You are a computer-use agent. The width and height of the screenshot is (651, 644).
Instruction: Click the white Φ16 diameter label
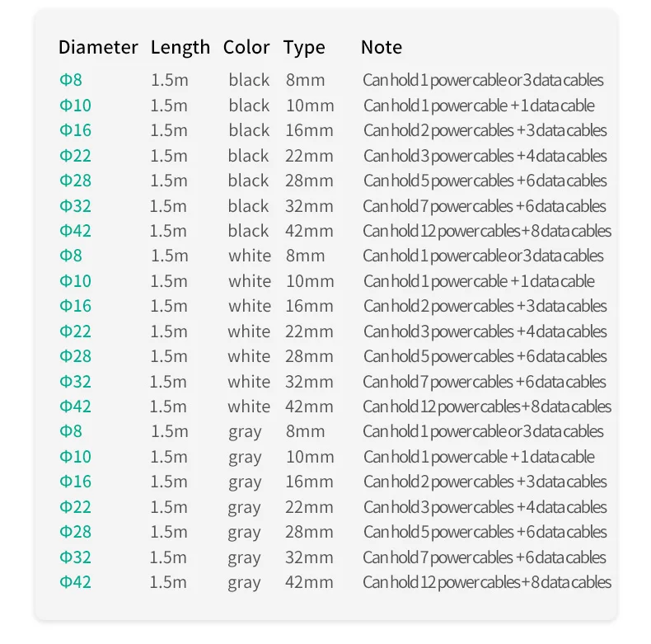75,306
